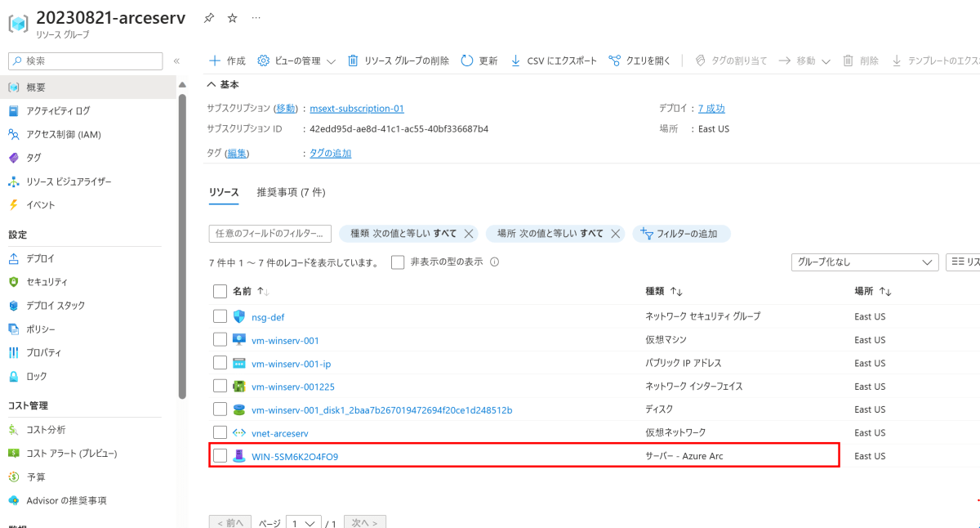Collapse the 基本 section
This screenshot has height=528, width=980.
coord(223,84)
